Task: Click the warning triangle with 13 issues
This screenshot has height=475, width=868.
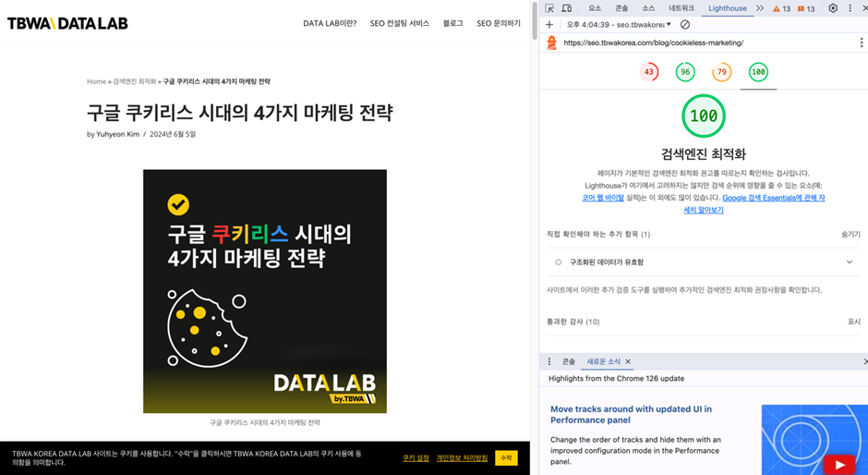Action: (780, 8)
